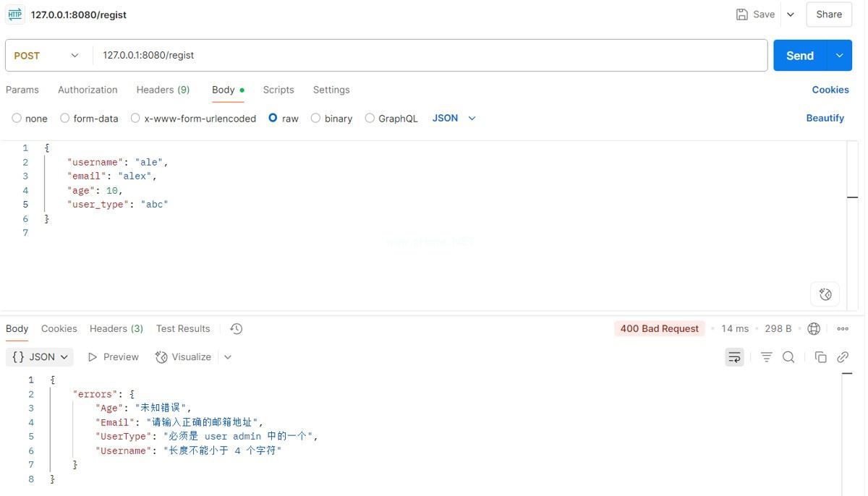Viewport: 868px width, 496px height.
Task: Select the binary body type
Action: [331, 119]
